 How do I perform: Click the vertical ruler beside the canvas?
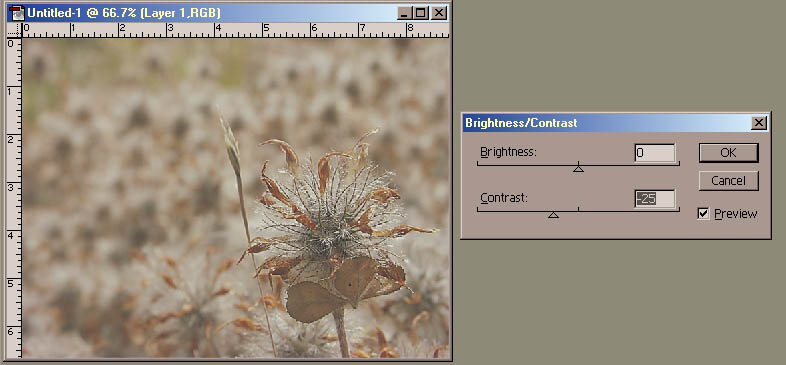click(15, 198)
